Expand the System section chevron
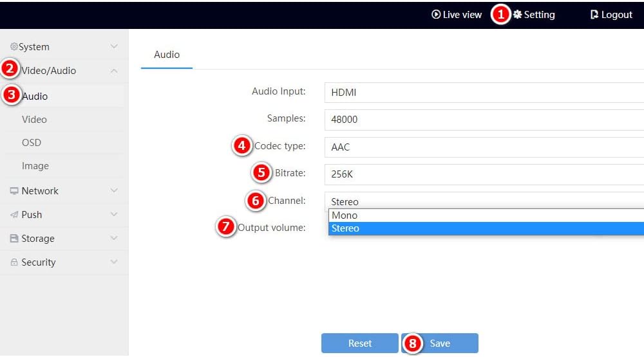Image resolution: width=644 pixels, height=357 pixels. 114,46
